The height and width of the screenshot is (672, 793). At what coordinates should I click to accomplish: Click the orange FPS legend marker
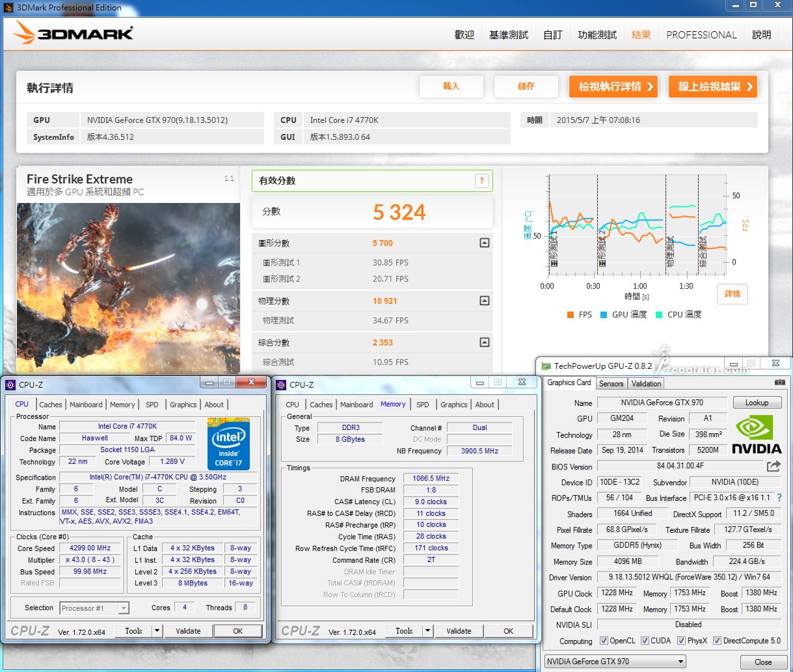point(571,314)
